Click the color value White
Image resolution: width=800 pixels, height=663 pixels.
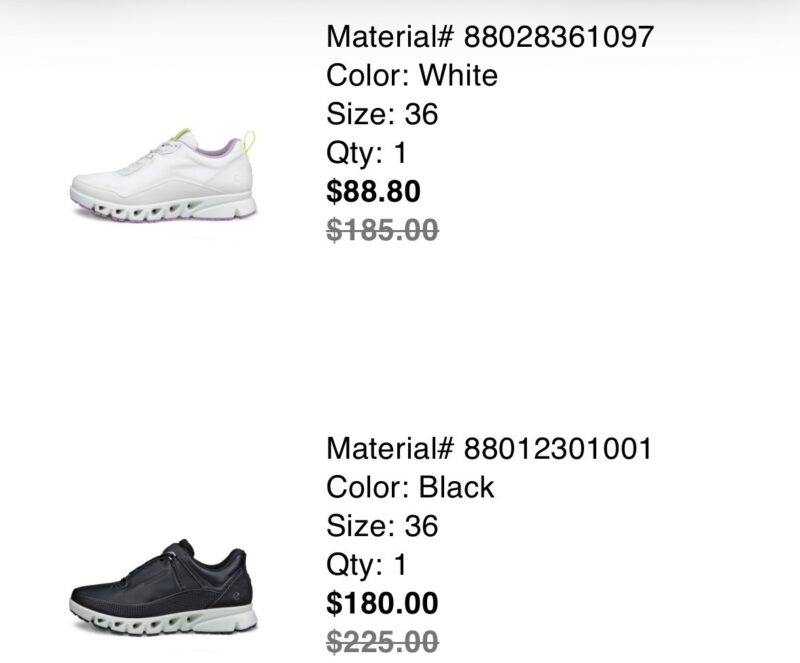[x=458, y=76]
